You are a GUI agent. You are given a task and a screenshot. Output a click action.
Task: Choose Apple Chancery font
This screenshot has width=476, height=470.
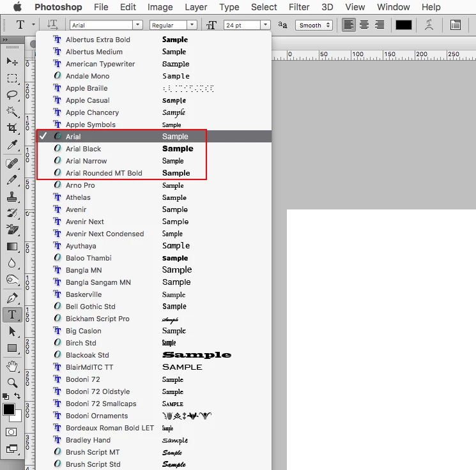(153, 112)
